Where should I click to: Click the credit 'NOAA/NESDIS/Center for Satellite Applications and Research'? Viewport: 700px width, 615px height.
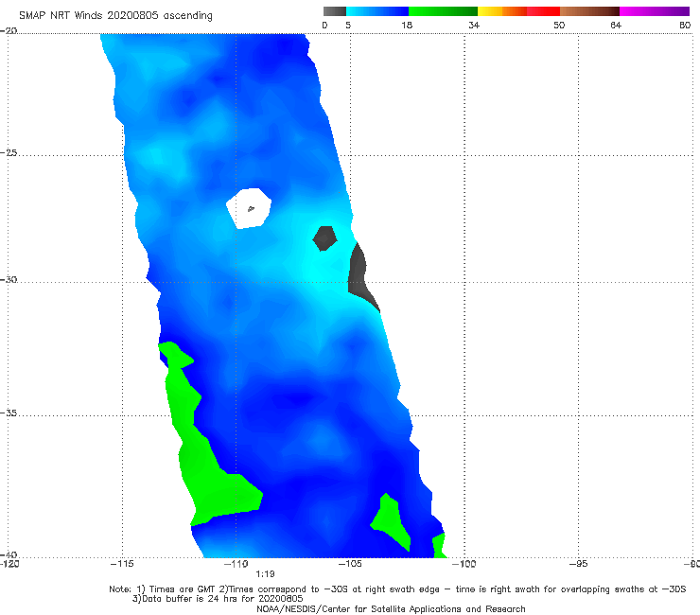[x=391, y=608]
